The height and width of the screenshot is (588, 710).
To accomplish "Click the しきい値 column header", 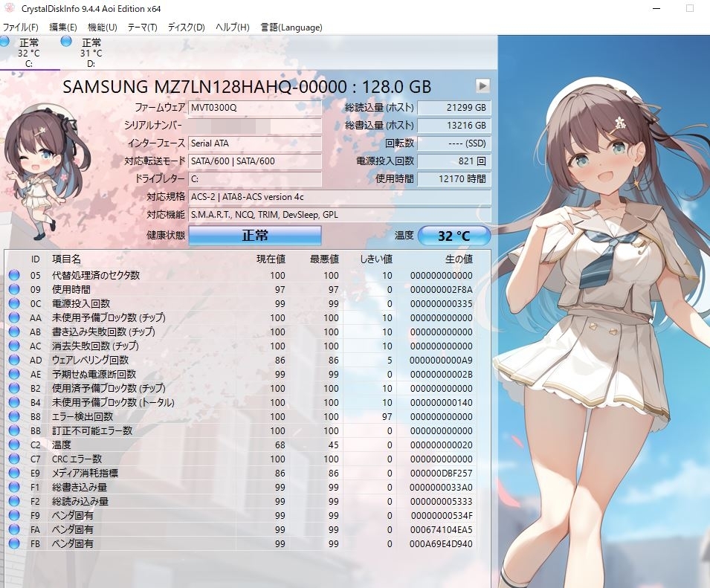I will pyautogui.click(x=376, y=259).
